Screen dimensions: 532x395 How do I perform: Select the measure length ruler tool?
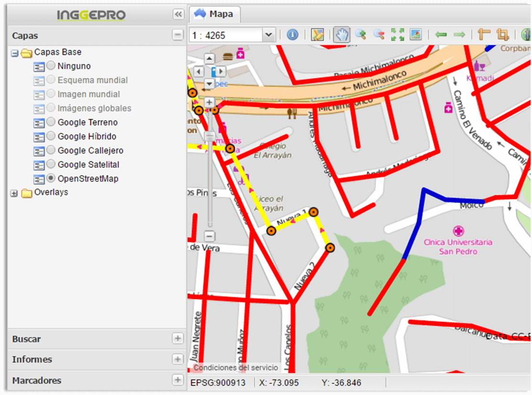[484, 34]
